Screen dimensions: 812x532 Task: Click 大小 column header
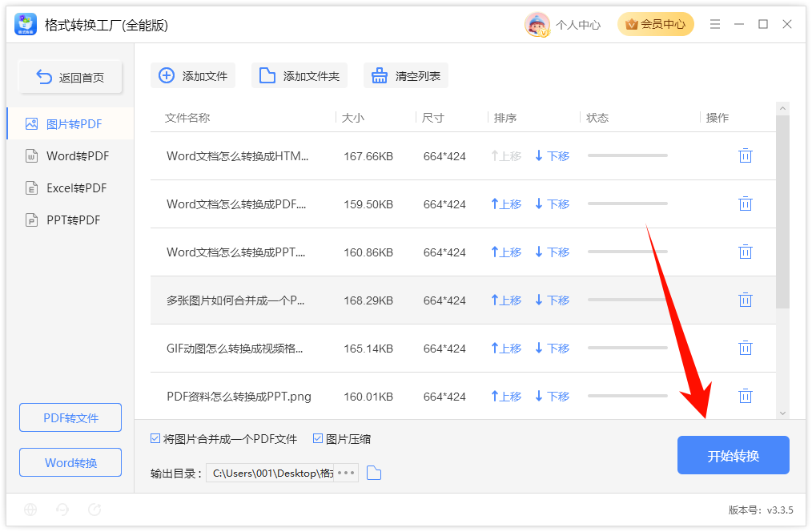[353, 118]
